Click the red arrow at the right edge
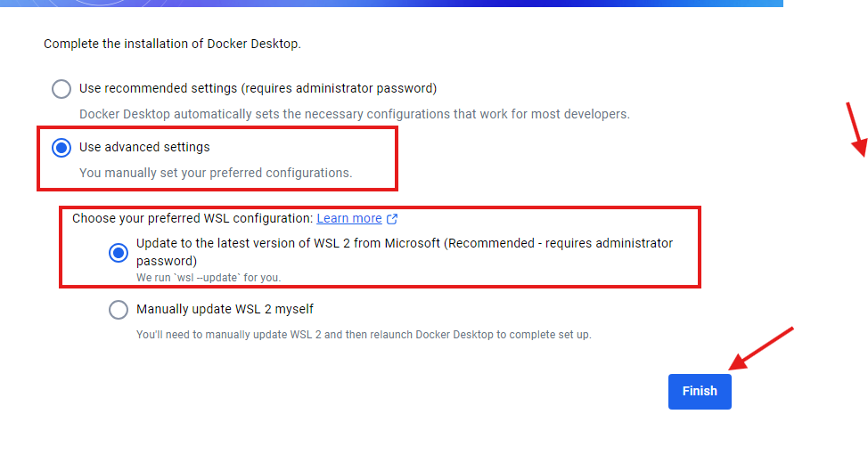This screenshot has height=471, width=868. pyautogui.click(x=856, y=130)
